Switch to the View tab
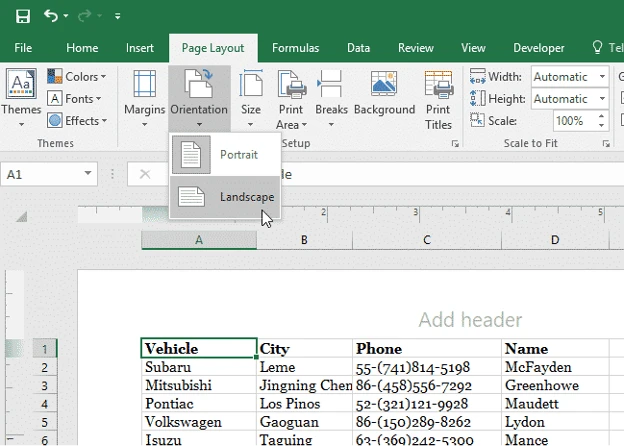The width and height of the screenshot is (624, 446). click(x=473, y=48)
